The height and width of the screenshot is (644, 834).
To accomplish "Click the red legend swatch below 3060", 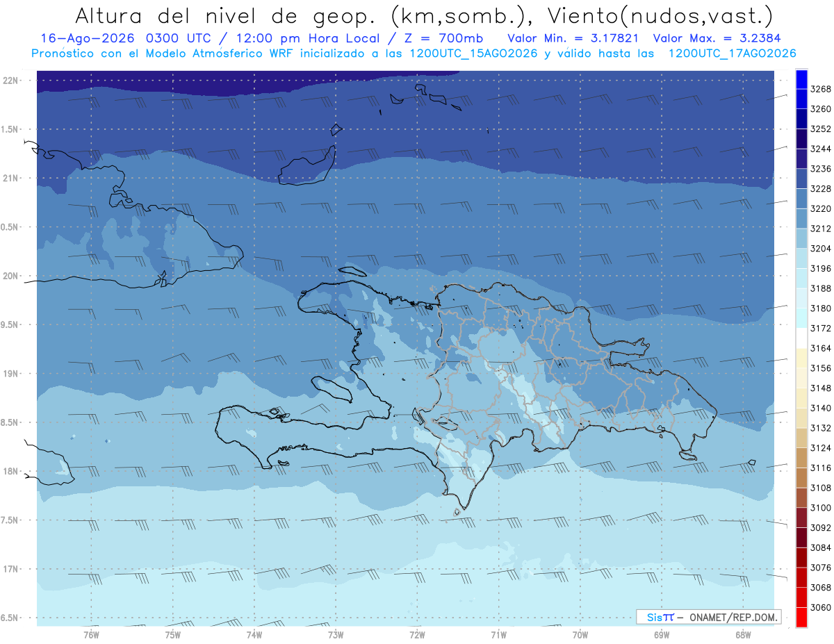I will pos(801,617).
